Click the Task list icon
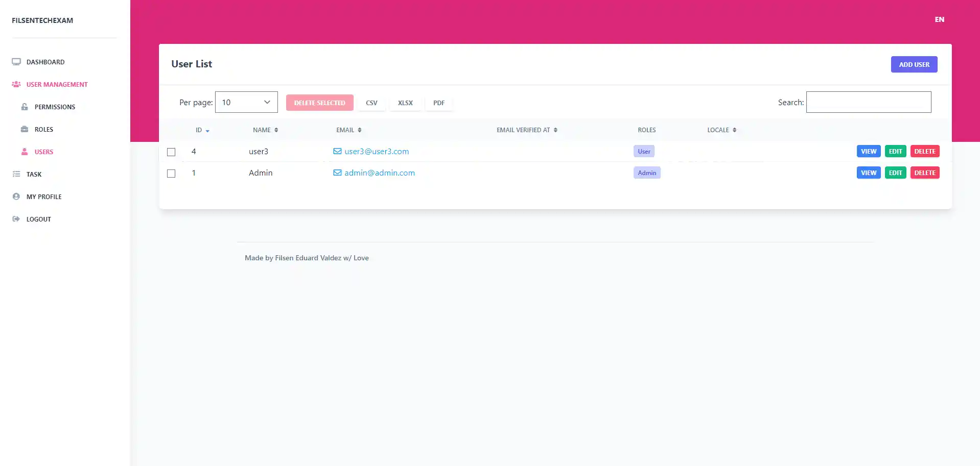Viewport: 980px width, 466px height. click(x=16, y=174)
